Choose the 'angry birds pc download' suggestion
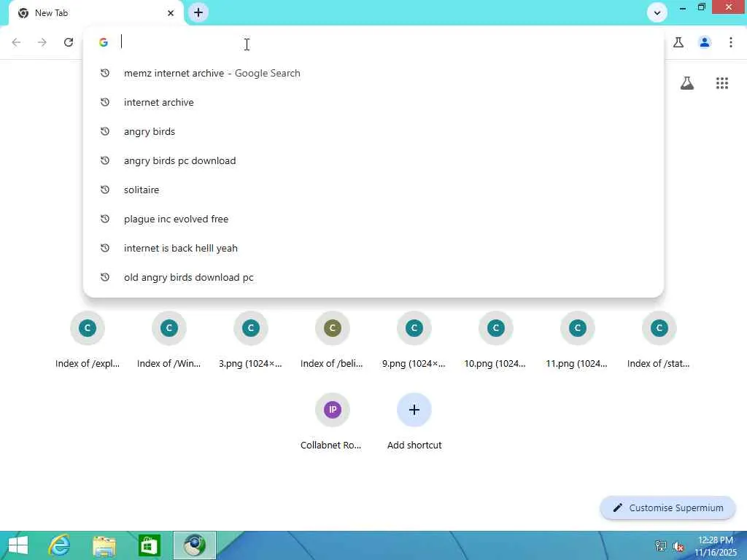Screen dimensions: 747x560 pyautogui.click(x=373, y=160)
